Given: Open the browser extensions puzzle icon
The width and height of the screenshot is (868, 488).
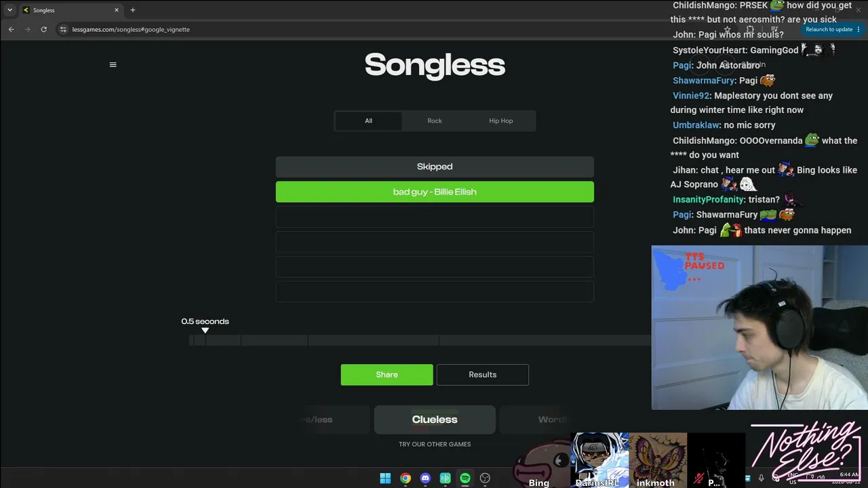Looking at the screenshot, I should (x=750, y=30).
